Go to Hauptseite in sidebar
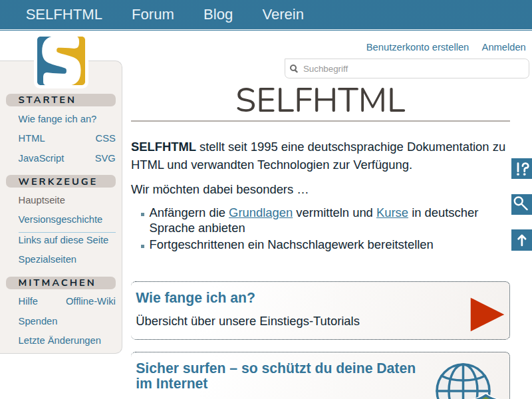Viewport: 532px width, 399px height. [41, 200]
